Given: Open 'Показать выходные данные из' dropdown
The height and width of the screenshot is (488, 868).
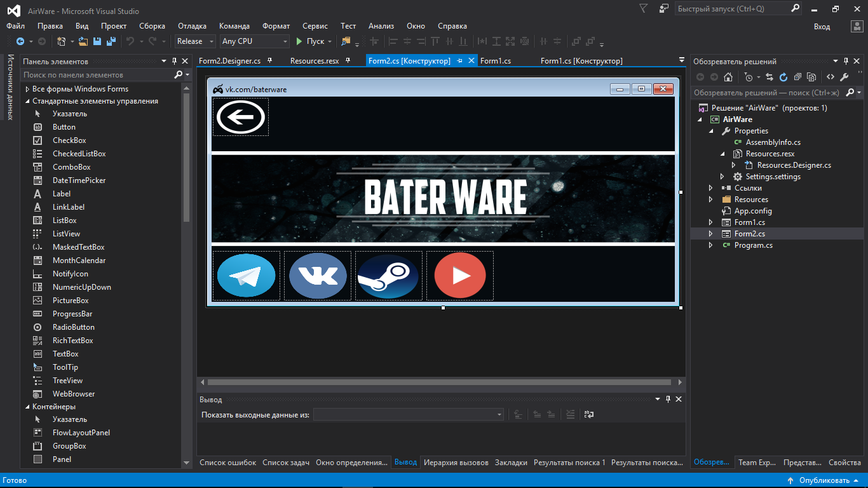Looking at the screenshot, I should 409,414.
